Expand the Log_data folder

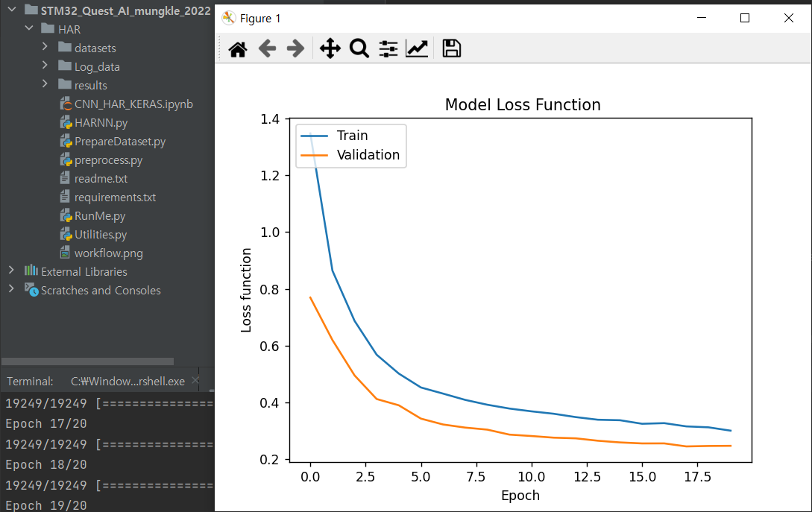tap(45, 66)
